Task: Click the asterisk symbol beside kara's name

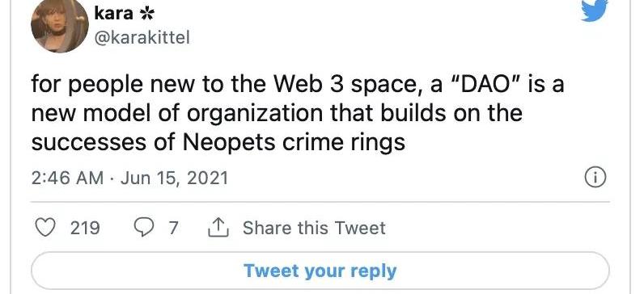Action: [146, 15]
